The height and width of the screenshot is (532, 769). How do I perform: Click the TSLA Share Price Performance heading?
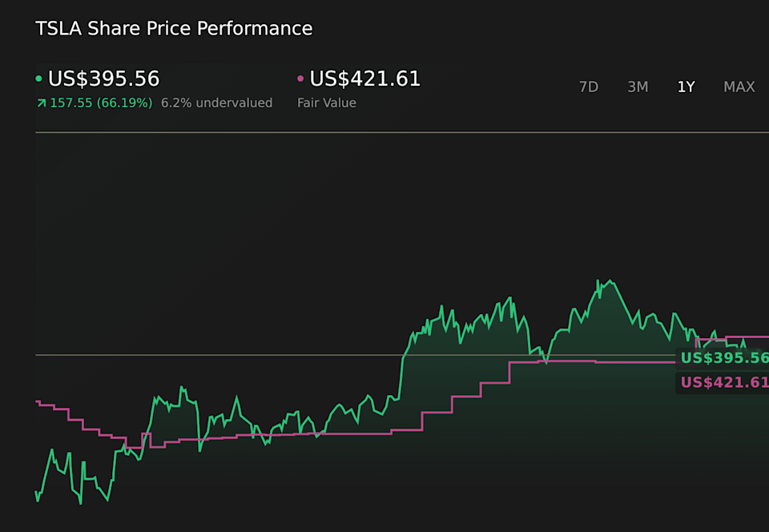(x=174, y=28)
